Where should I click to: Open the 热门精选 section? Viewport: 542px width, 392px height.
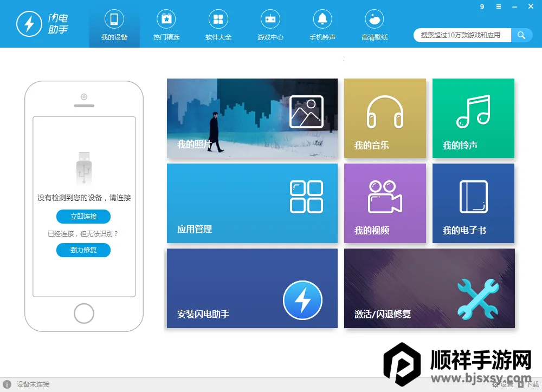pos(166,25)
